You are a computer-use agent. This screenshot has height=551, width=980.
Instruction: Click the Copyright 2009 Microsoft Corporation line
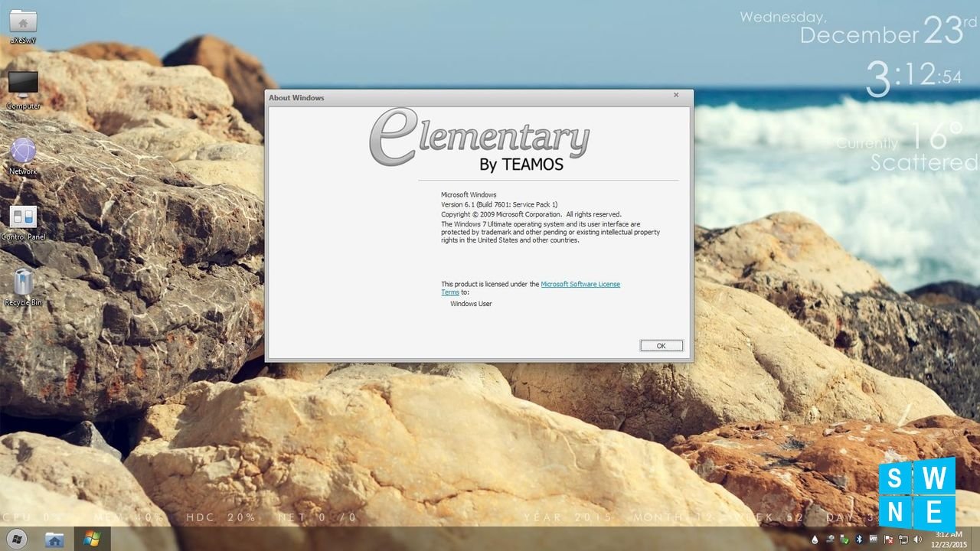pyautogui.click(x=531, y=214)
